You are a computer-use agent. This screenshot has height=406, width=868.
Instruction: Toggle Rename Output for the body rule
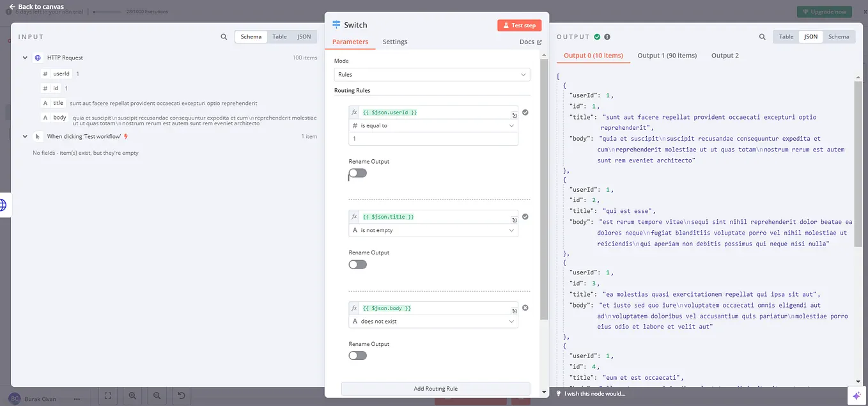click(x=358, y=356)
